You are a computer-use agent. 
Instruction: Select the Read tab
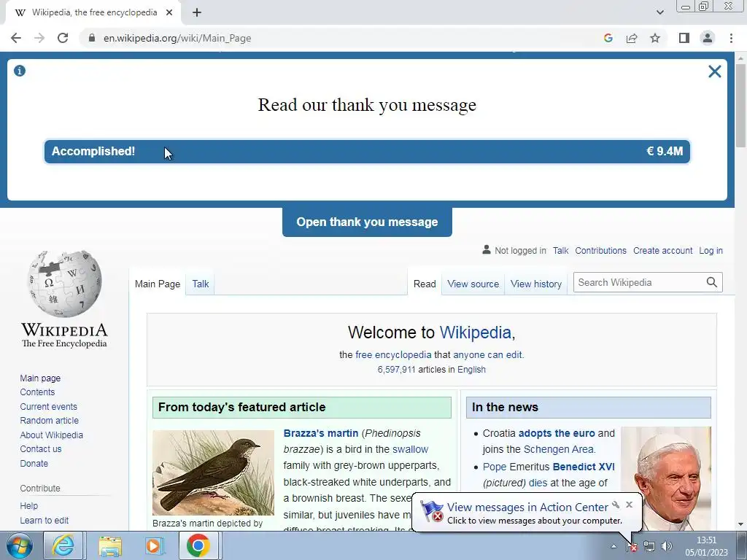pyautogui.click(x=425, y=284)
